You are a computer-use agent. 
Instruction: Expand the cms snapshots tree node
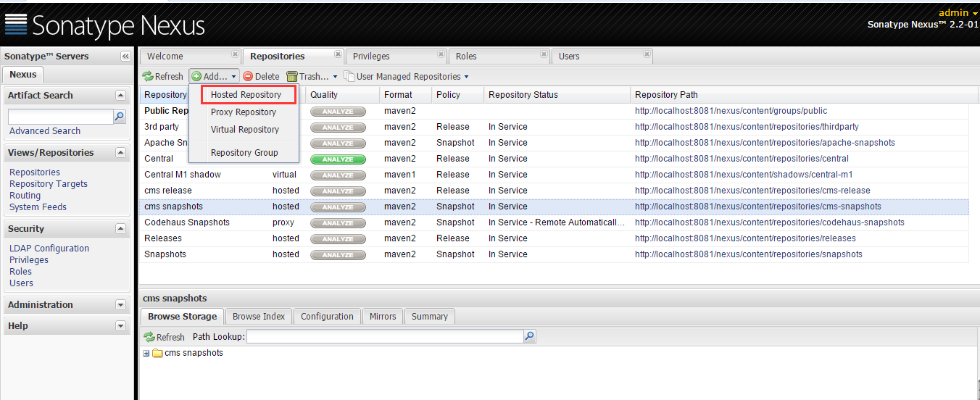coord(146,354)
